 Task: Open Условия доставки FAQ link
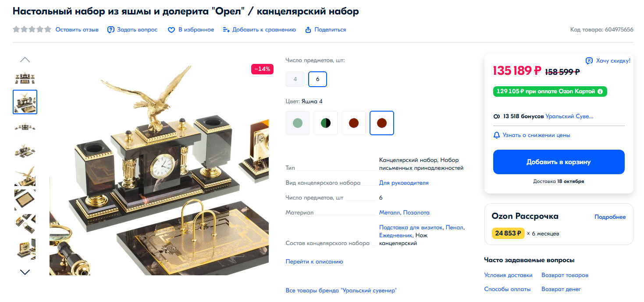[508, 275]
